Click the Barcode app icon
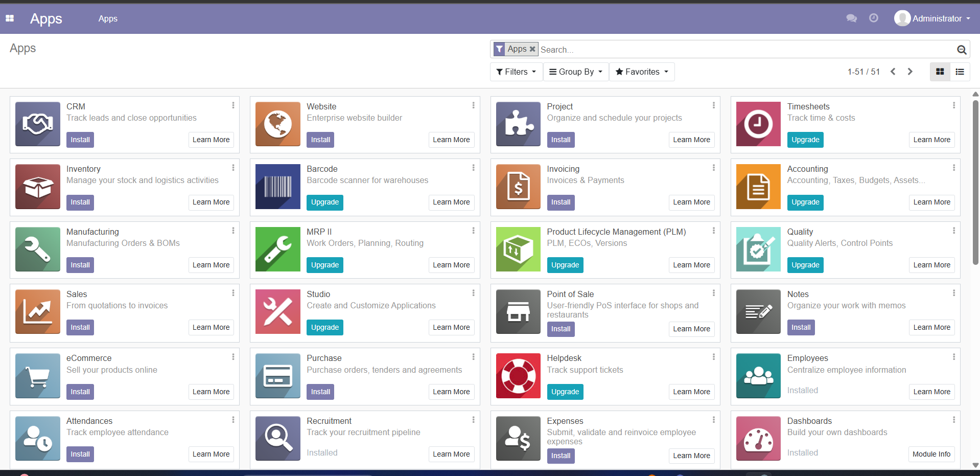Screen dimensions: 980x476 [278, 187]
